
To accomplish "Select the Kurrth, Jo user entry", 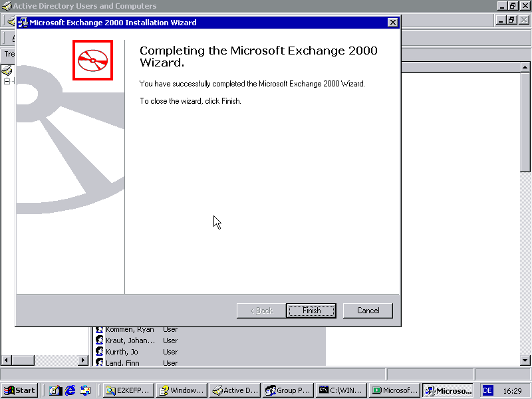I will point(122,352).
